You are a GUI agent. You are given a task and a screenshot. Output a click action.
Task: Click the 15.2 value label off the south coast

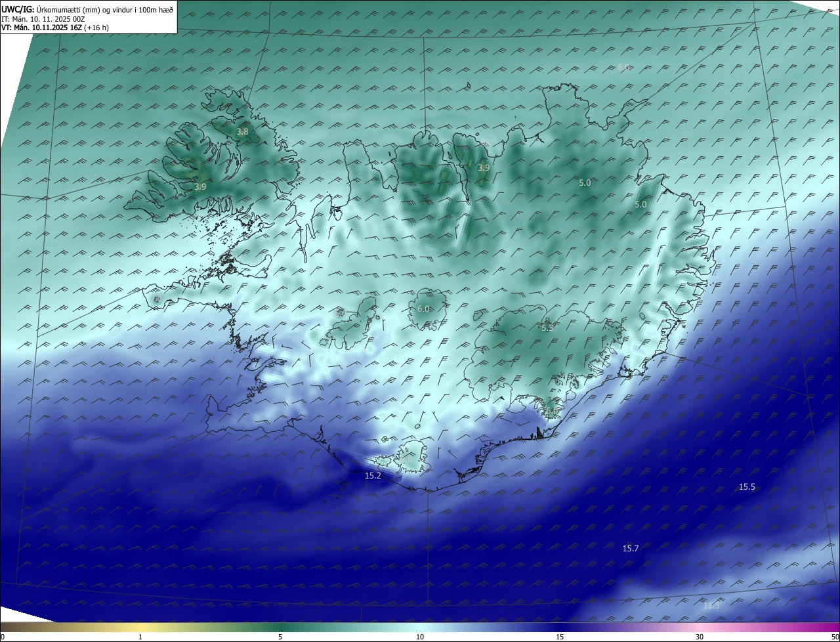pyautogui.click(x=373, y=476)
